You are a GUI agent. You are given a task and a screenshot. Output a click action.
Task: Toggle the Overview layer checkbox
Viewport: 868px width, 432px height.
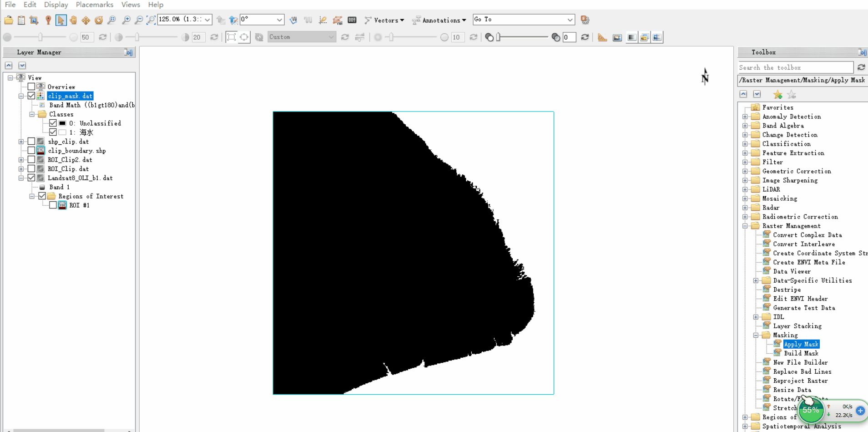[x=31, y=86]
